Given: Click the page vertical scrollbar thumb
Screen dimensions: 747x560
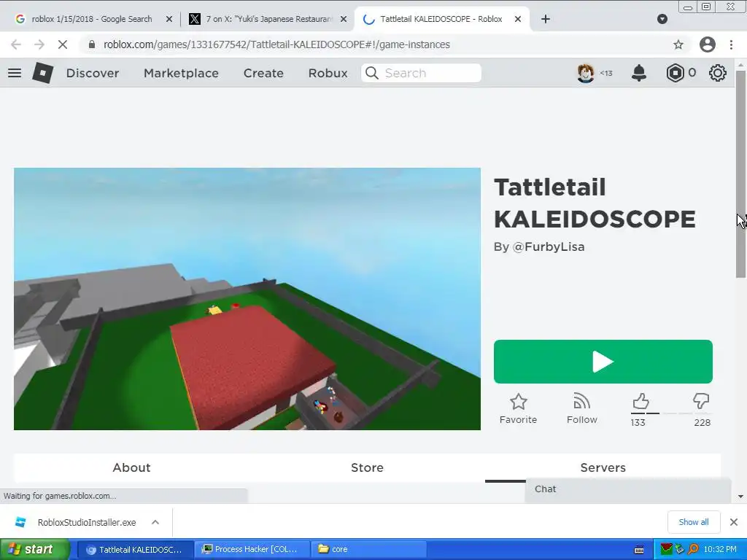Looking at the screenshot, I should (741, 174).
